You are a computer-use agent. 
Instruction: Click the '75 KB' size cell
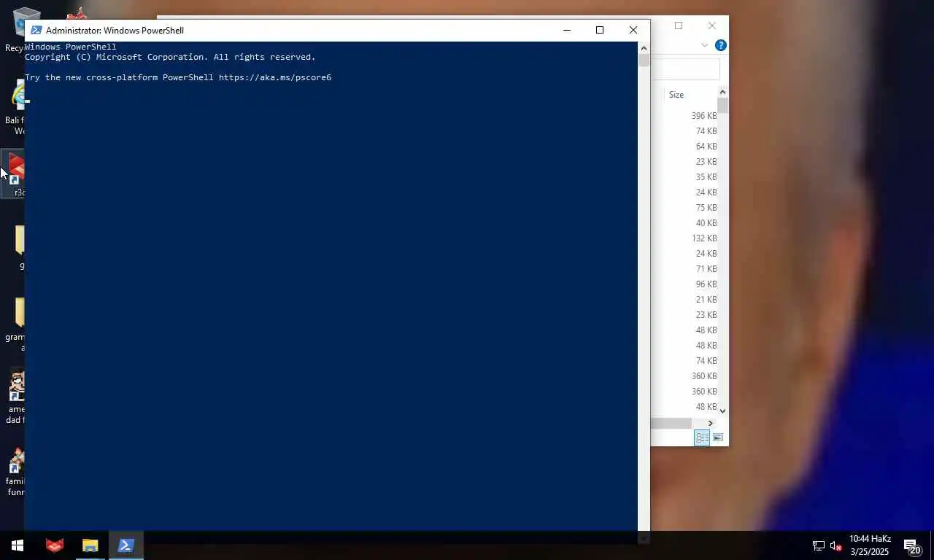[706, 208]
